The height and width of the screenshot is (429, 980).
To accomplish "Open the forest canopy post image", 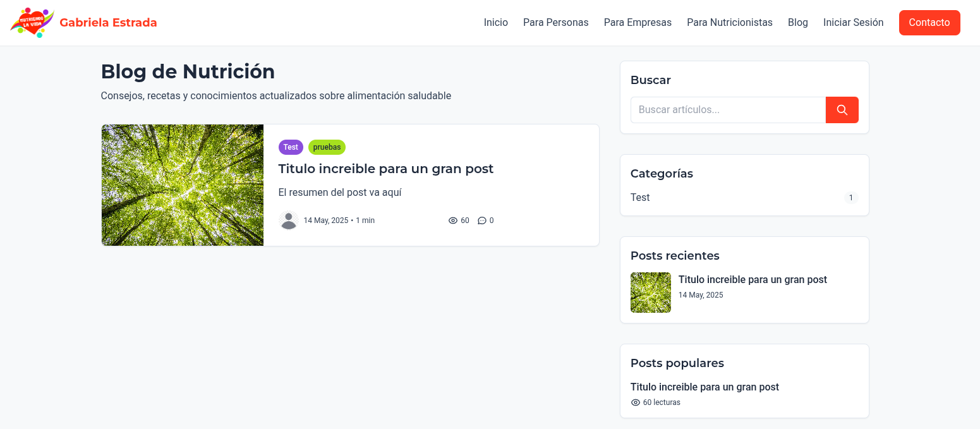I will click(183, 185).
